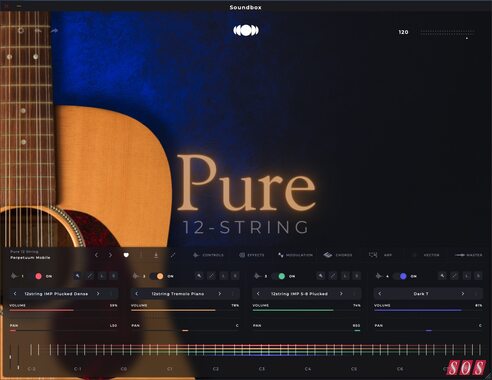Toggle layer 4 blue ON switch
The width and height of the screenshot is (492, 380).
coord(400,276)
